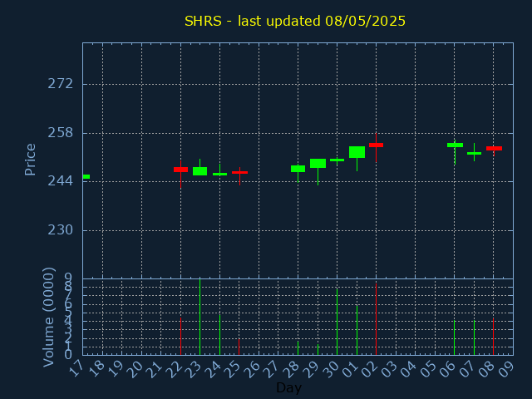Click the day 09 x-axis label
The image size is (532, 399).
click(507, 369)
